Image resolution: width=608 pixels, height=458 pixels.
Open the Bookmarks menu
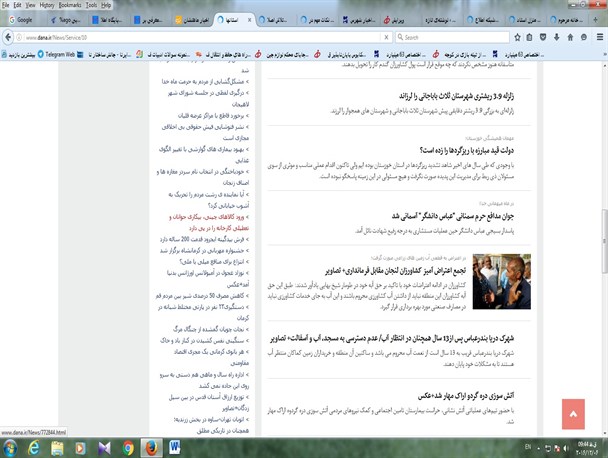click(x=70, y=5)
